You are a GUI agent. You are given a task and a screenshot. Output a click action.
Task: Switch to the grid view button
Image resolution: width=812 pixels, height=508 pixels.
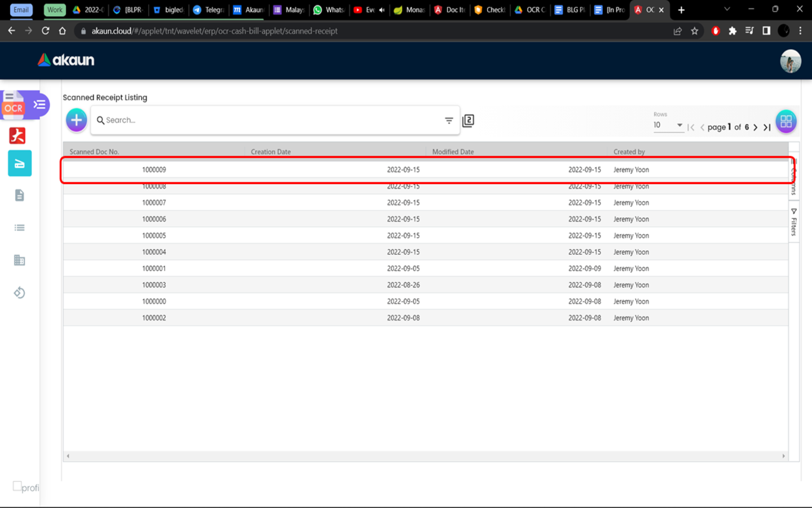coord(786,121)
